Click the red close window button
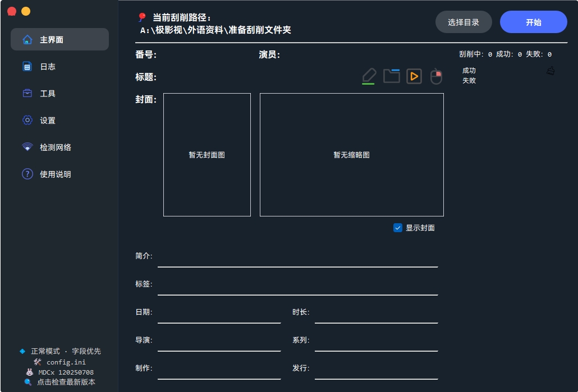Image resolution: width=578 pixels, height=392 pixels. coord(12,11)
